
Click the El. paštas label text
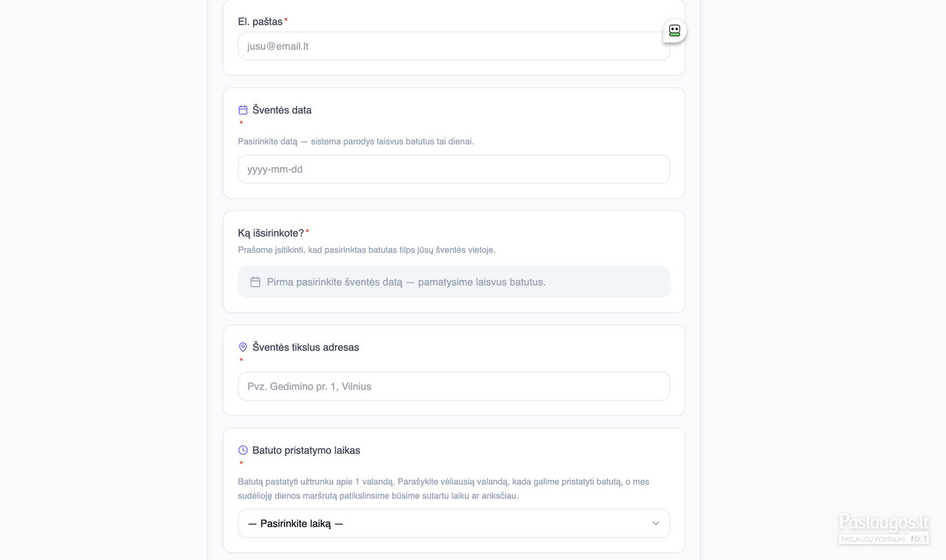(260, 22)
